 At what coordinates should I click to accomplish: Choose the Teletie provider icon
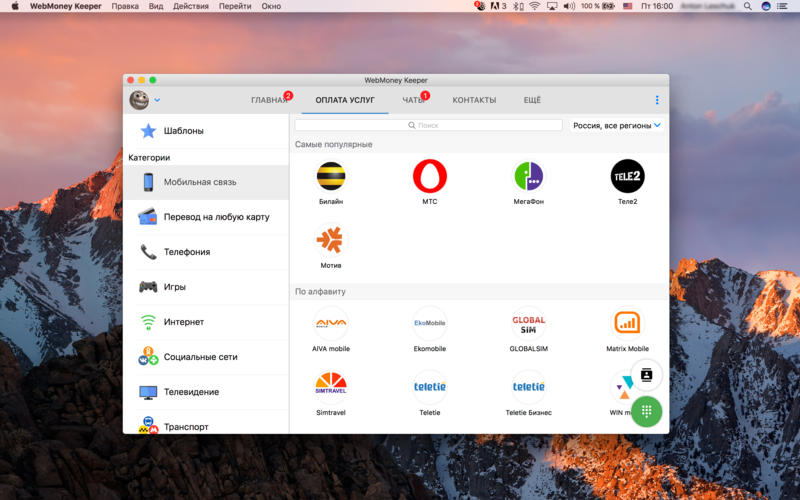pyautogui.click(x=430, y=387)
